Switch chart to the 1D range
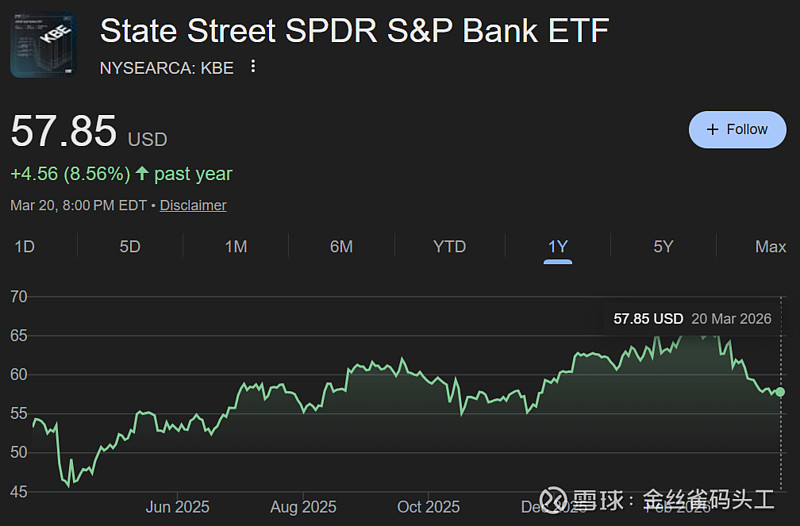 (x=24, y=247)
